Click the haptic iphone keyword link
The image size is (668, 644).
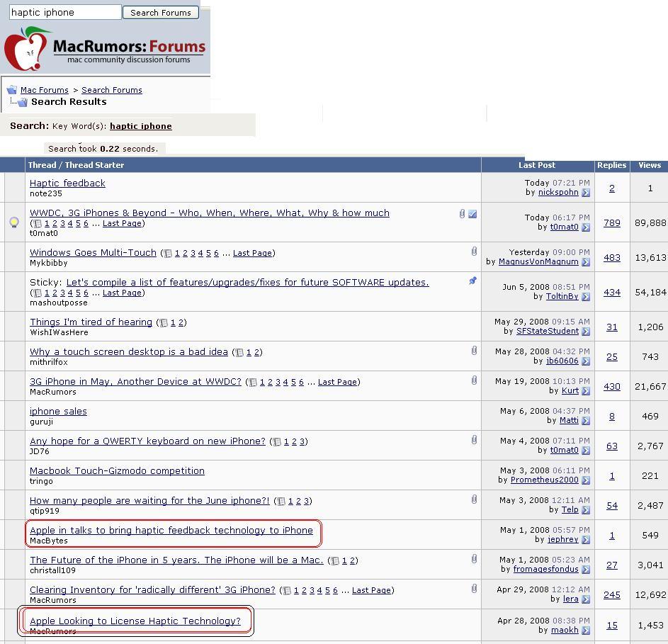(140, 126)
